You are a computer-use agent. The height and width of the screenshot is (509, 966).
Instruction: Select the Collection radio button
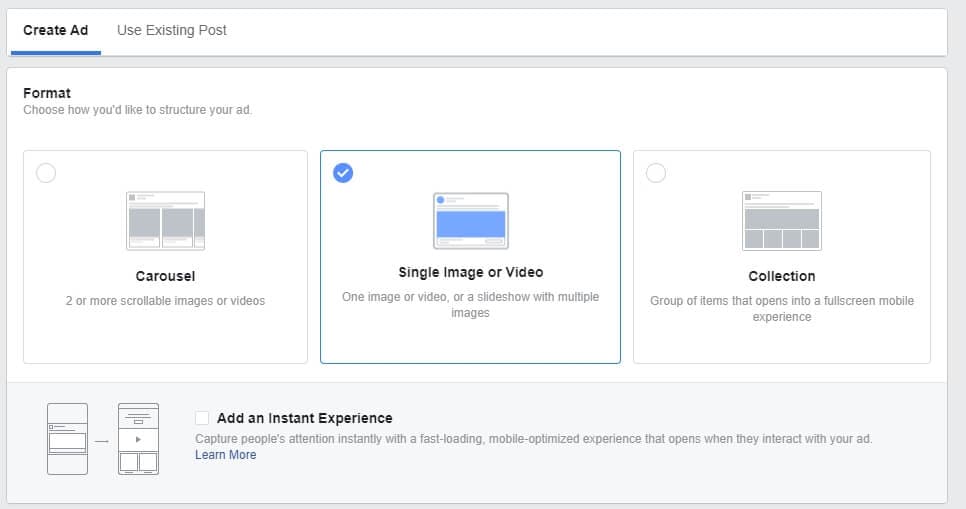[656, 173]
